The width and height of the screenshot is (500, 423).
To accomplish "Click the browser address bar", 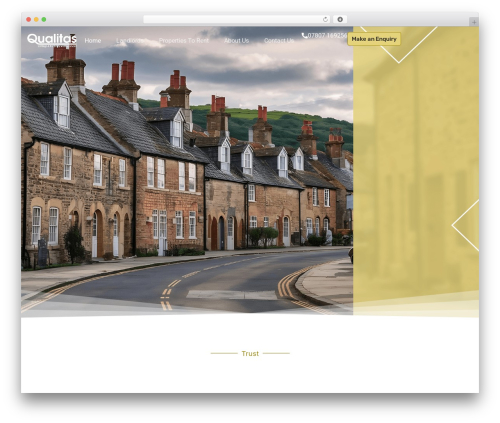I will pyautogui.click(x=236, y=19).
